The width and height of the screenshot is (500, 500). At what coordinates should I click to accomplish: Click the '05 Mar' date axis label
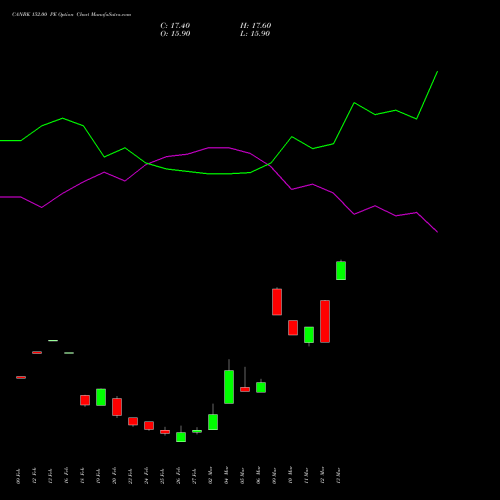click(242, 475)
